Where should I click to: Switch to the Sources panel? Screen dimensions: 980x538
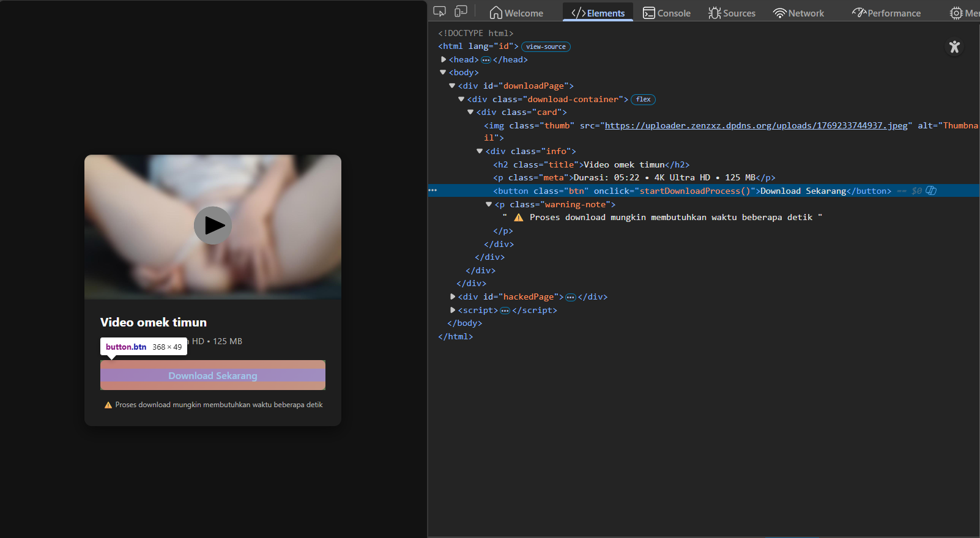click(732, 13)
